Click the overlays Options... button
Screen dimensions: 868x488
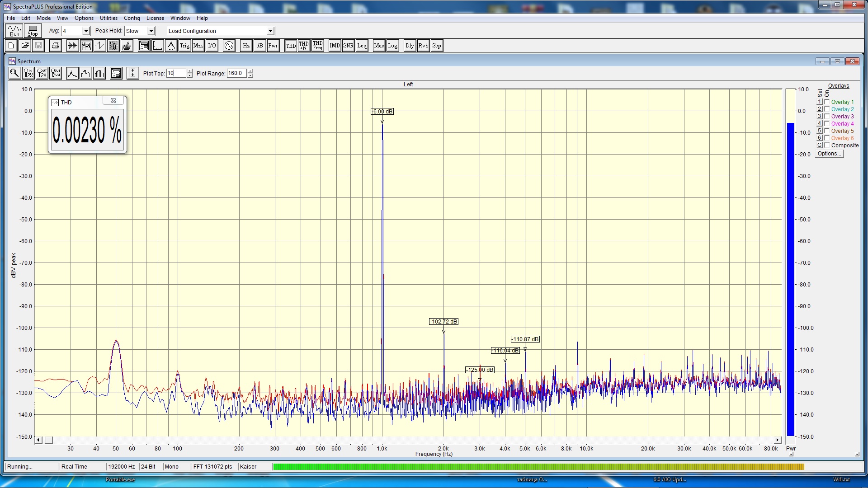point(829,154)
